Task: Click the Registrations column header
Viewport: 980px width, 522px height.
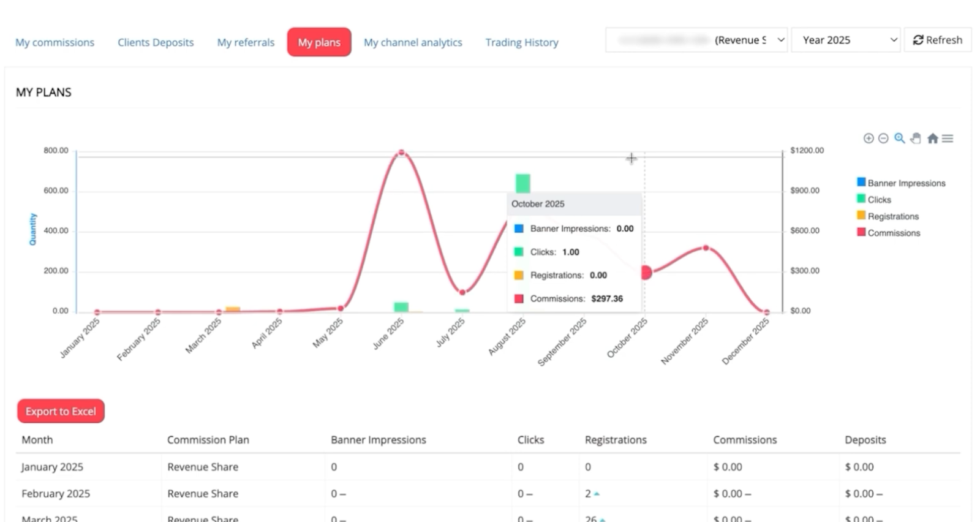Action: tap(616, 440)
